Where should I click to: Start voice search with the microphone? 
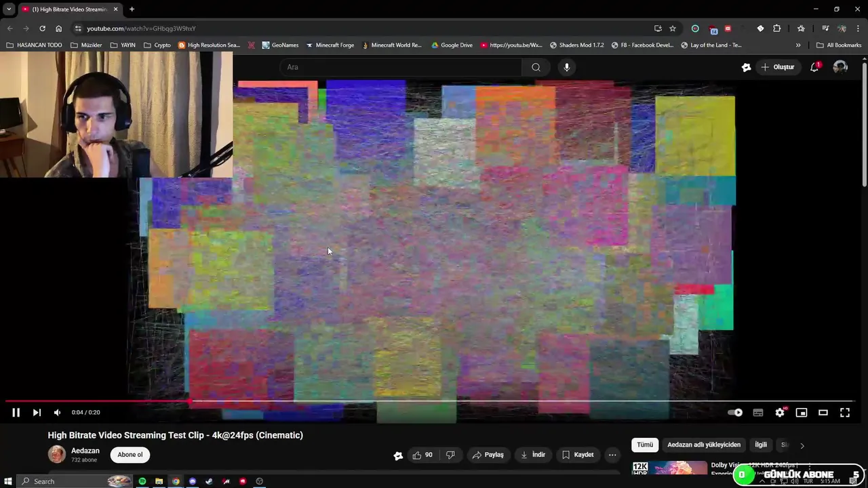click(567, 67)
